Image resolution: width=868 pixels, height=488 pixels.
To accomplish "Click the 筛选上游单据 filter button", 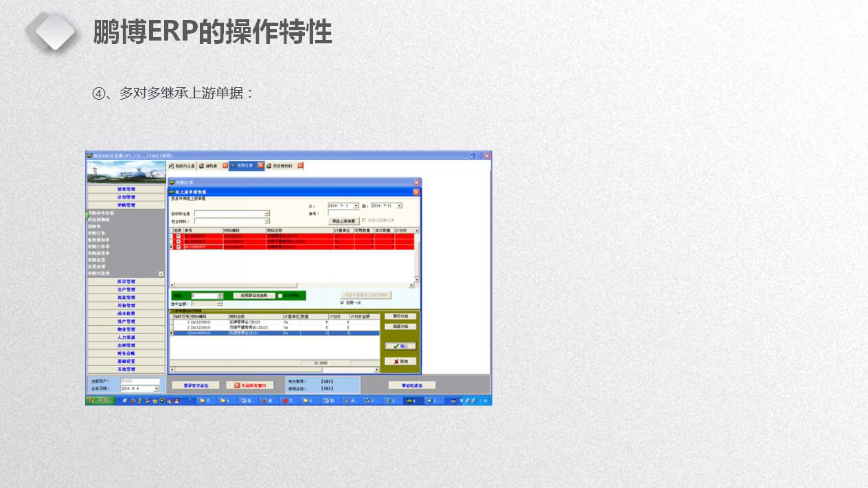I will click(343, 221).
